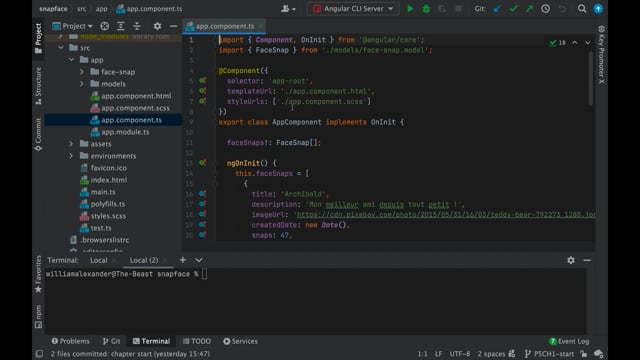Viewport: 640px width, 360px height.
Task: Expand the models folder
Action: (x=82, y=84)
